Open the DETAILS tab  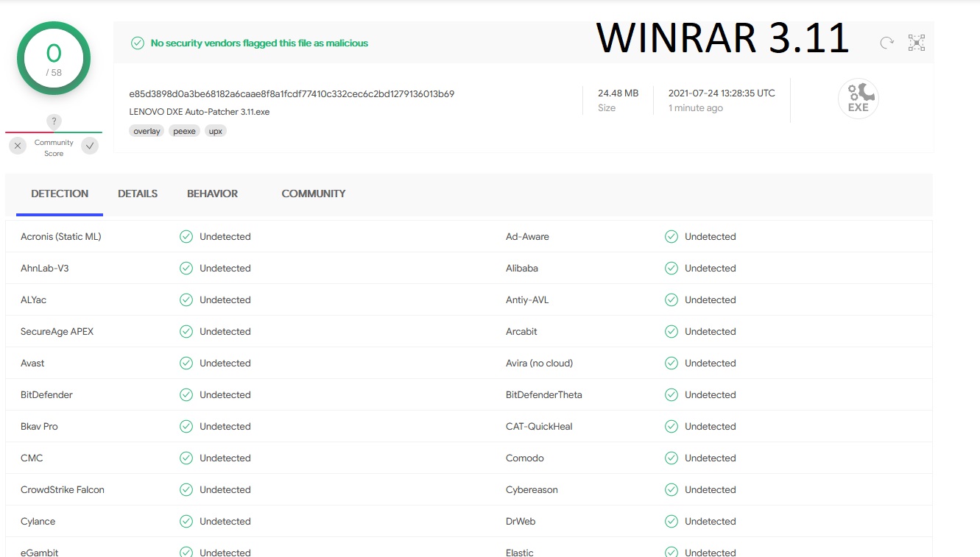(x=138, y=194)
